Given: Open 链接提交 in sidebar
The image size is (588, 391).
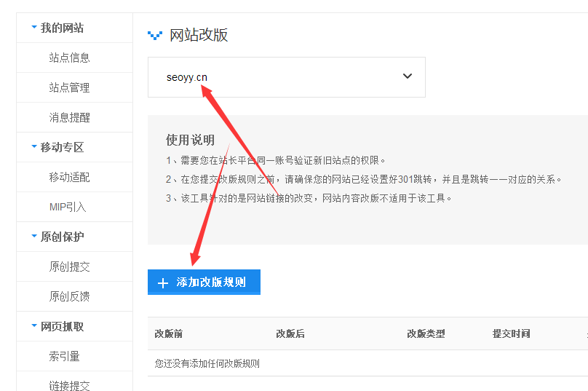Looking at the screenshot, I should click(70, 385).
